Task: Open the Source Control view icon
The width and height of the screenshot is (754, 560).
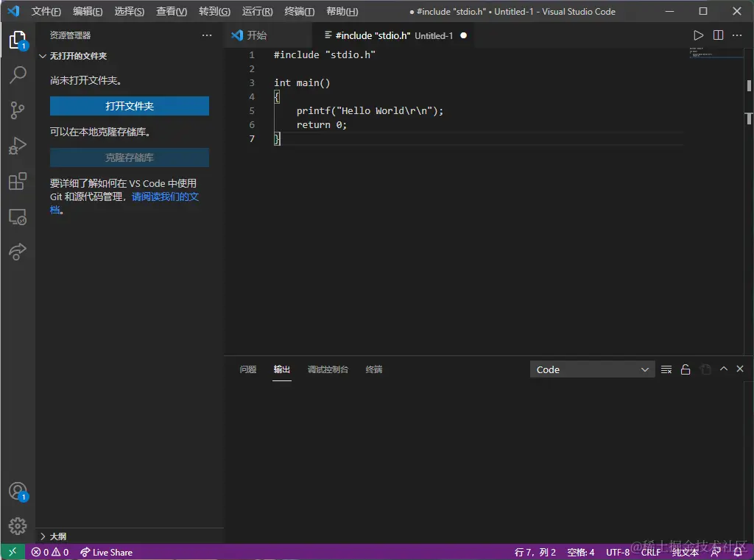Action: (18, 110)
